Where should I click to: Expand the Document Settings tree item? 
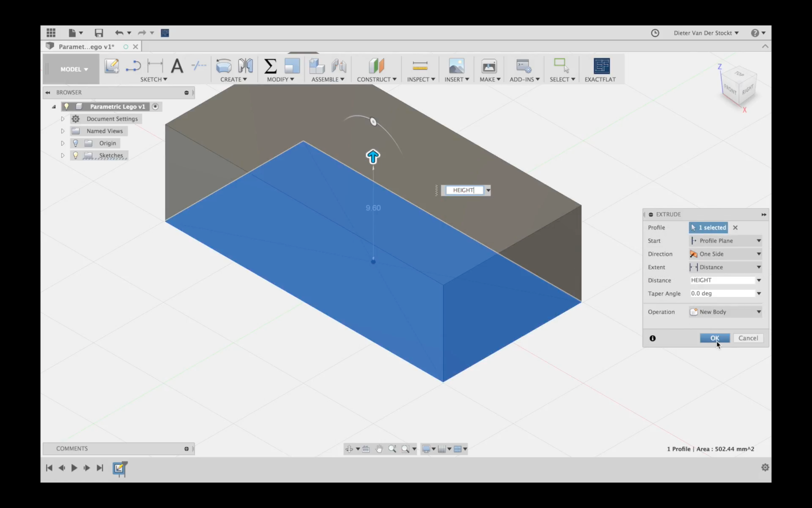63,119
